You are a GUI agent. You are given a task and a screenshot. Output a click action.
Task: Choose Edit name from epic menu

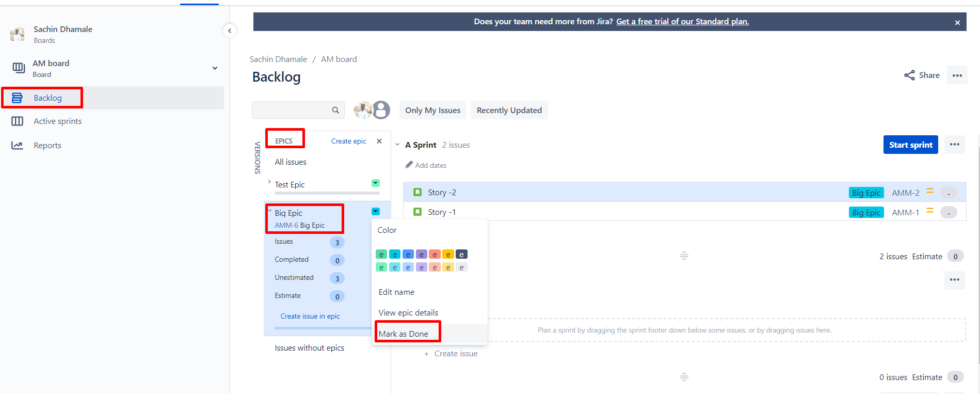click(396, 292)
